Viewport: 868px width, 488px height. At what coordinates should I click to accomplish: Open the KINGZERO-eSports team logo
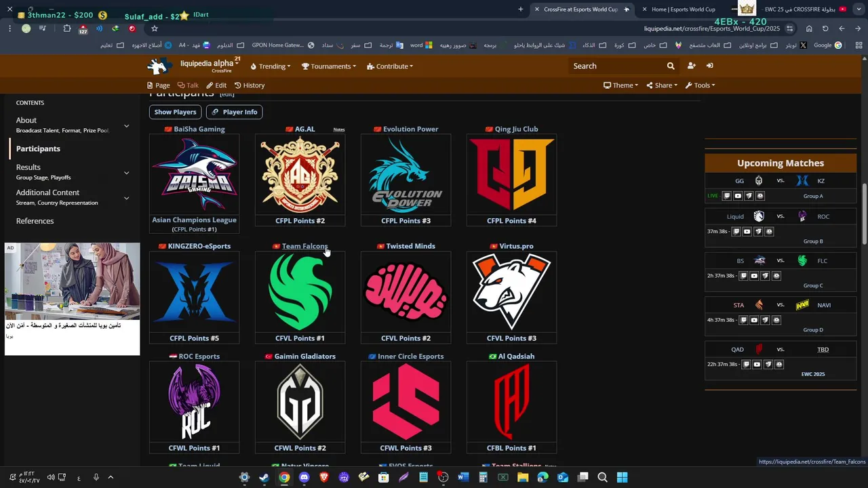pyautogui.click(x=194, y=291)
